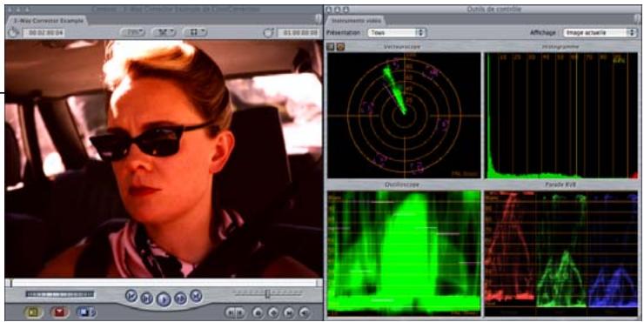Image resolution: width=644 pixels, height=322 pixels.
Task: Click the current timecode icon in Canvas
Action: coord(269,32)
